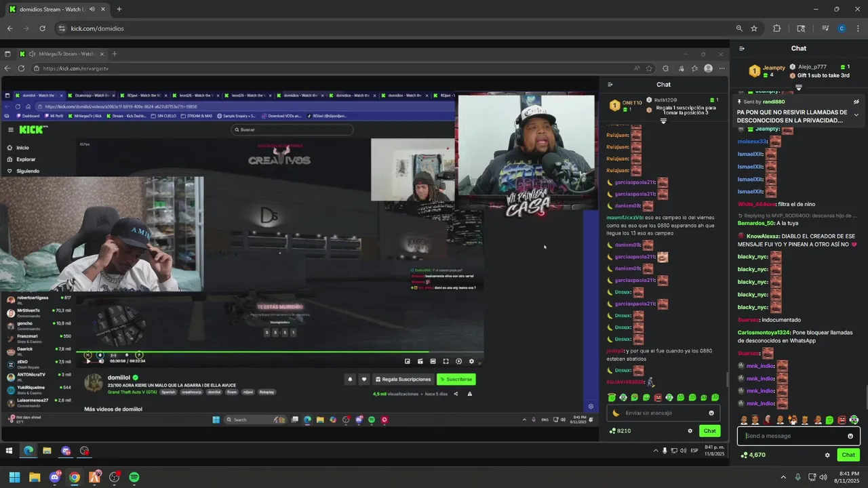868x488 pixels.
Task: Open File Explorer from the taskbar
Action: coord(35,477)
